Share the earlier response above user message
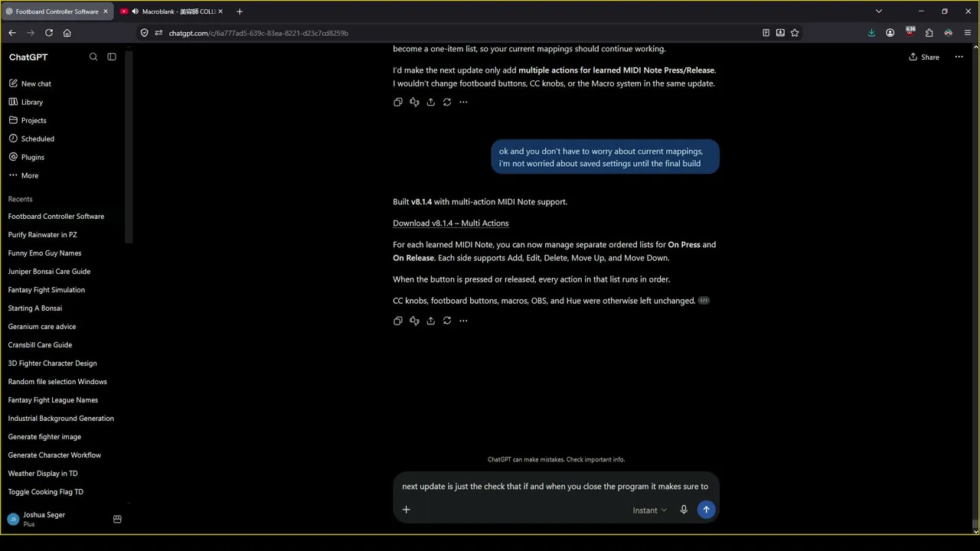 [431, 102]
